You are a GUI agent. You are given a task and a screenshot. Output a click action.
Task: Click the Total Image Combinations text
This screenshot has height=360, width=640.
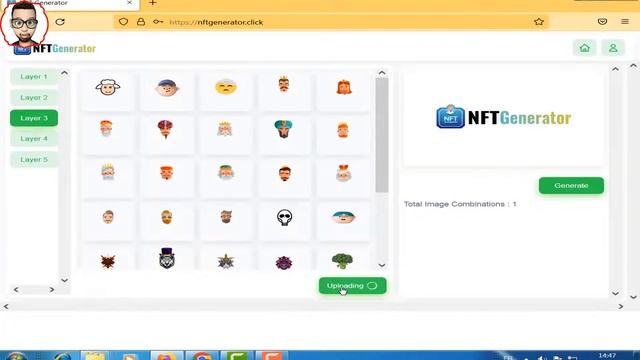460,204
